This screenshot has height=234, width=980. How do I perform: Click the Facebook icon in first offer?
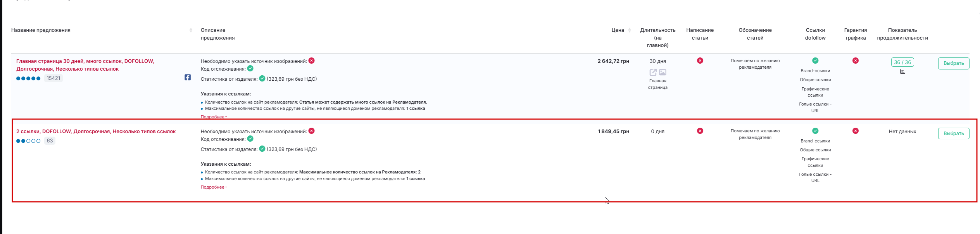click(188, 78)
